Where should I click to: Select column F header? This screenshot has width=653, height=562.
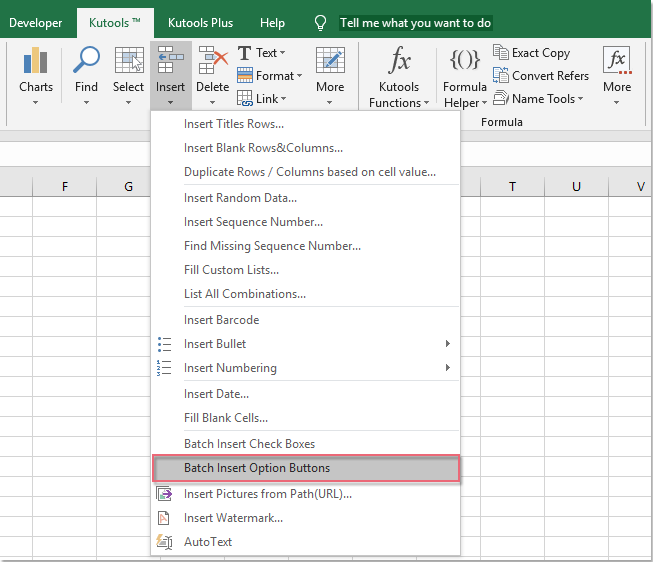click(x=65, y=187)
